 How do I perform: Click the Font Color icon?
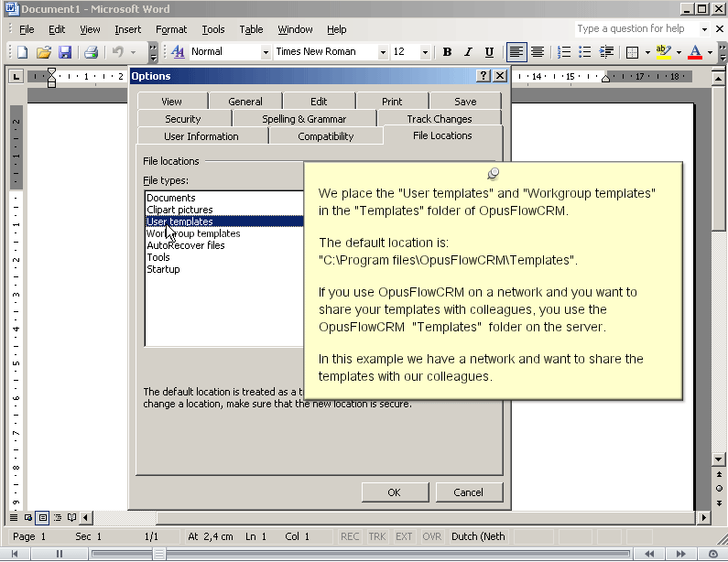tap(695, 52)
